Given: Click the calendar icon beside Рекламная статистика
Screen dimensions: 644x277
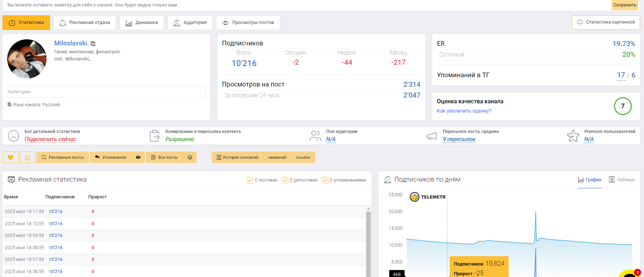Looking at the screenshot, I should (x=11, y=179).
